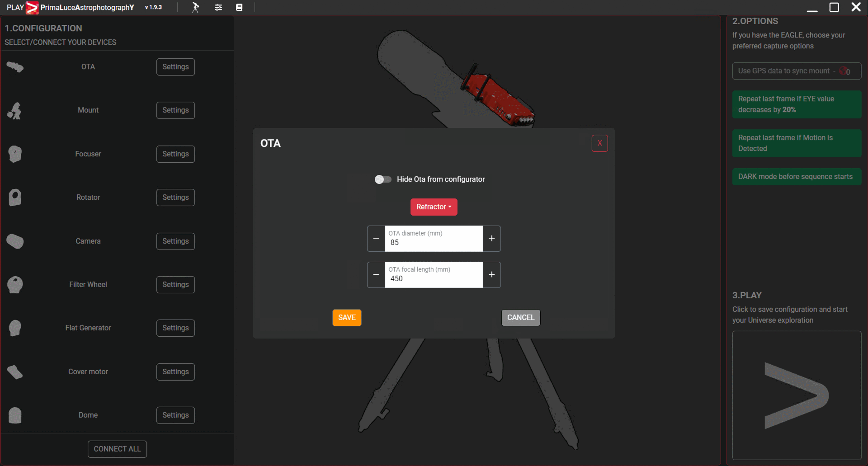Click the telescope icon in the top toolbar
Image resolution: width=868 pixels, height=466 pixels.
tap(195, 7)
